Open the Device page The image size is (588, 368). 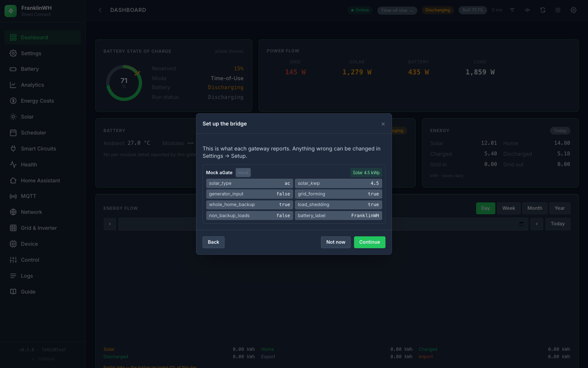42,244
